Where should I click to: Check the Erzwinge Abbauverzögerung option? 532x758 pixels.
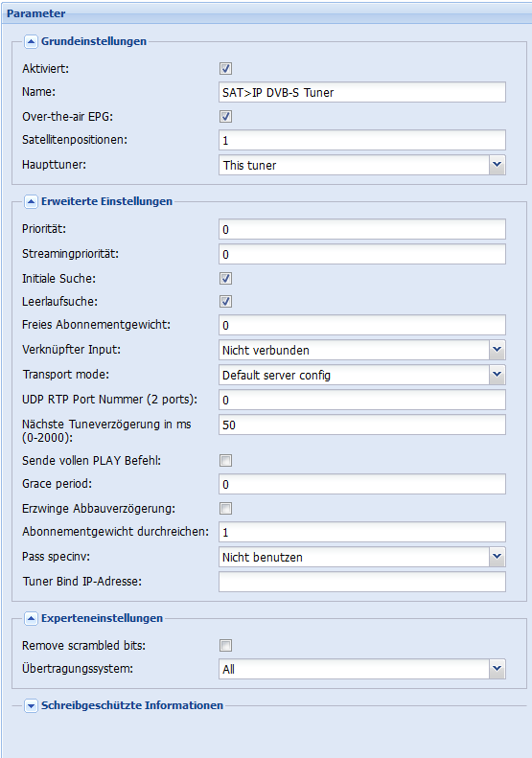click(225, 509)
